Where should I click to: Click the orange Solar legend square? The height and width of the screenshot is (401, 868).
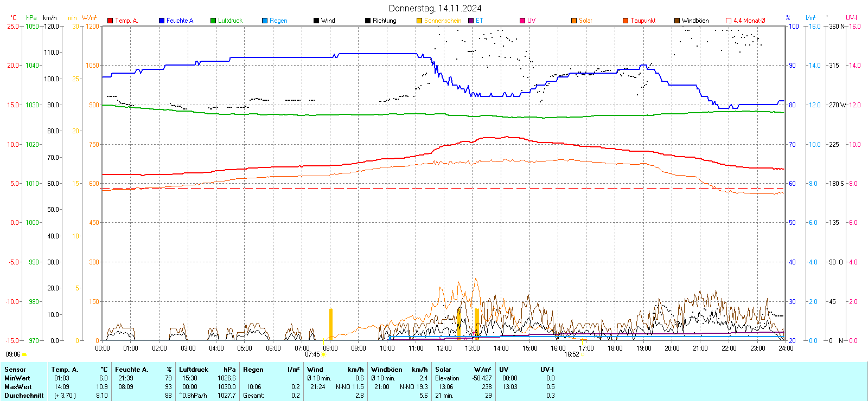[574, 21]
